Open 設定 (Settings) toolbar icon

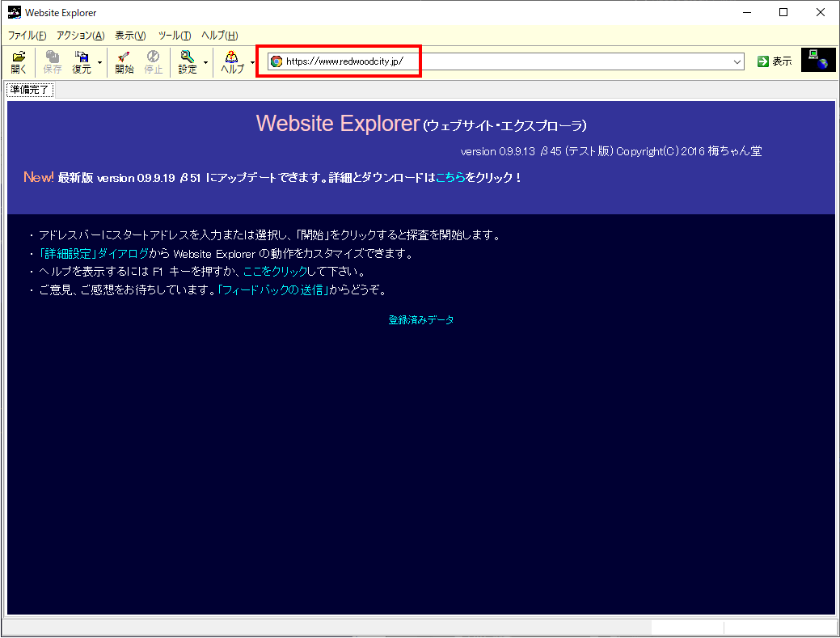[x=188, y=62]
